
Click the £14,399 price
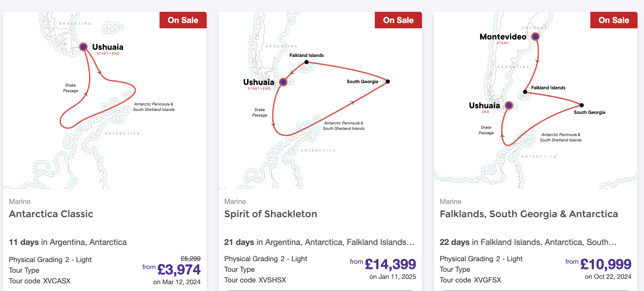point(390,264)
